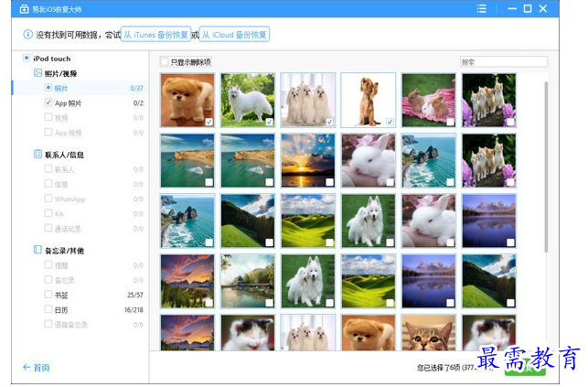This screenshot has width=588, height=387.
Task: Open the 通话记录 list item
Action: click(x=68, y=229)
